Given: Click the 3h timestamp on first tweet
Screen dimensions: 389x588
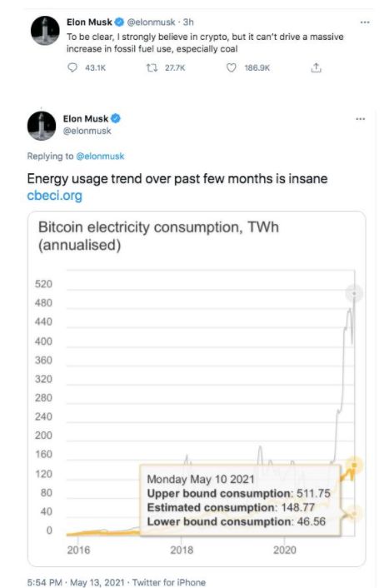Looking at the screenshot, I should (188, 22).
